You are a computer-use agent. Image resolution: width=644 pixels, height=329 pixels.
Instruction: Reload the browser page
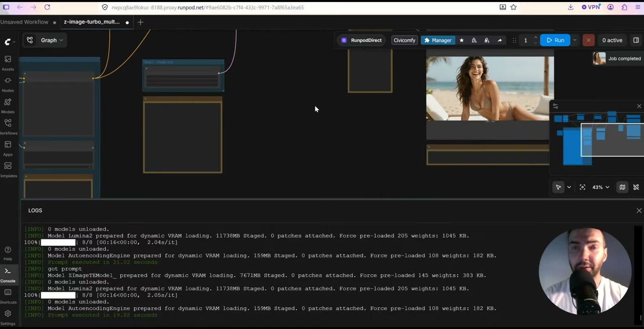coord(47,7)
